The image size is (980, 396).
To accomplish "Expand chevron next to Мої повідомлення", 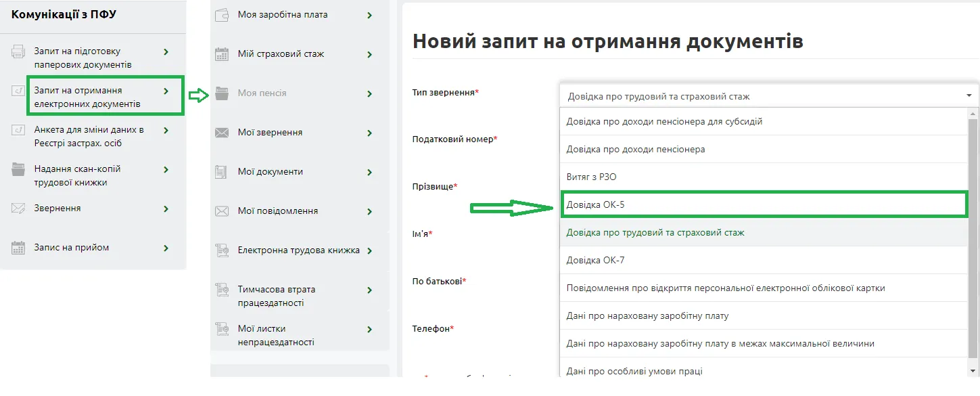I will click(x=370, y=212).
